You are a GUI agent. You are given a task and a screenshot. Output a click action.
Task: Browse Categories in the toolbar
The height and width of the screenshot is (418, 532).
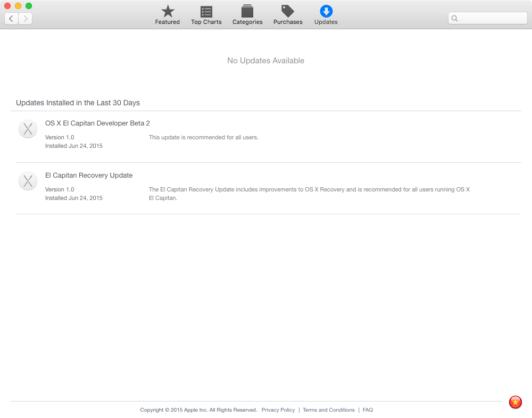[x=247, y=12]
